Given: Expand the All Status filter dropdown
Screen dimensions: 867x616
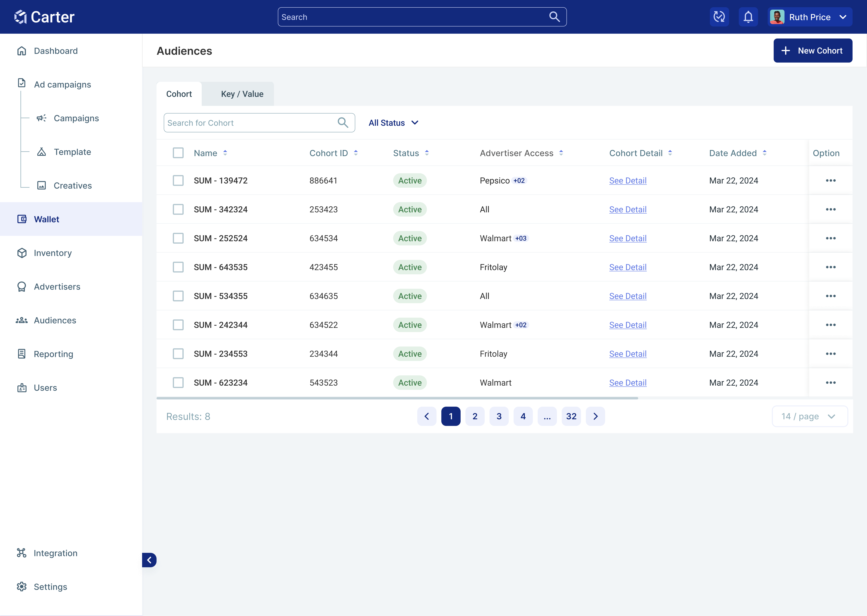Looking at the screenshot, I should point(393,123).
